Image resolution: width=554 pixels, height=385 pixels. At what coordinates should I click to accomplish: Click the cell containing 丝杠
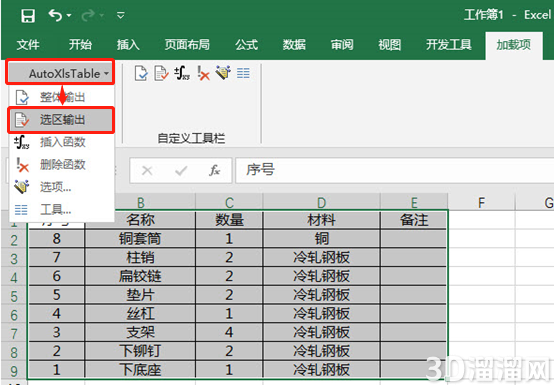point(140,313)
